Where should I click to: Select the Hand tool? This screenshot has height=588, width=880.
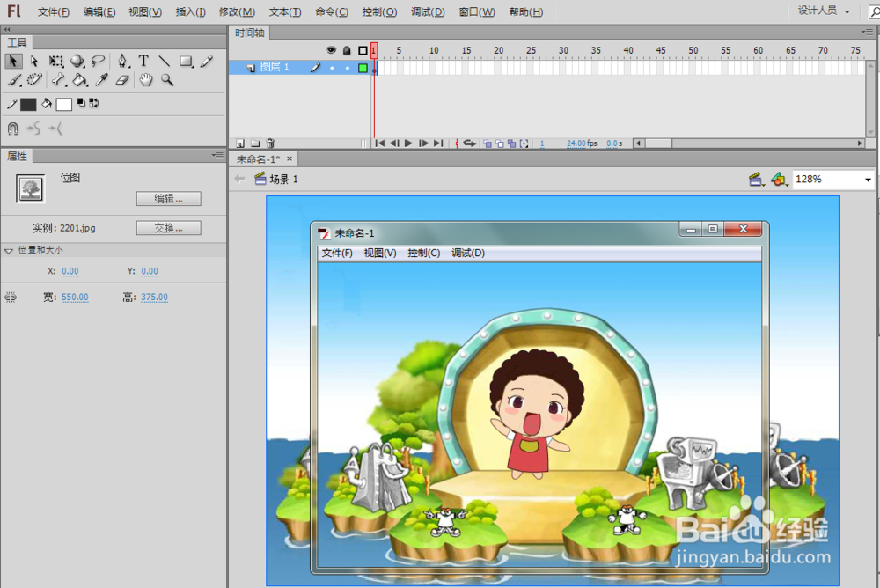tap(146, 80)
